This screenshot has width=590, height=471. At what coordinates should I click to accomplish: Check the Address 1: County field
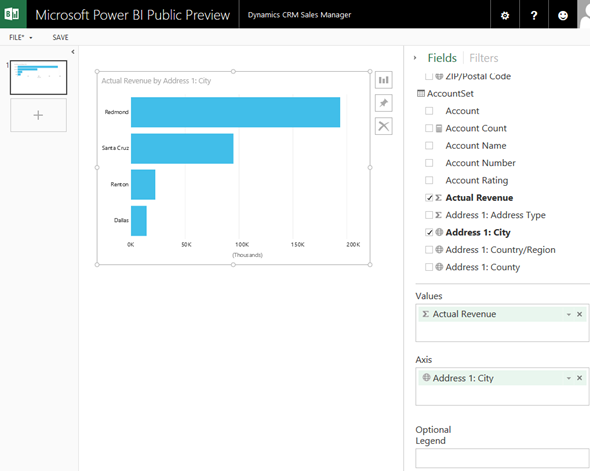[429, 267]
